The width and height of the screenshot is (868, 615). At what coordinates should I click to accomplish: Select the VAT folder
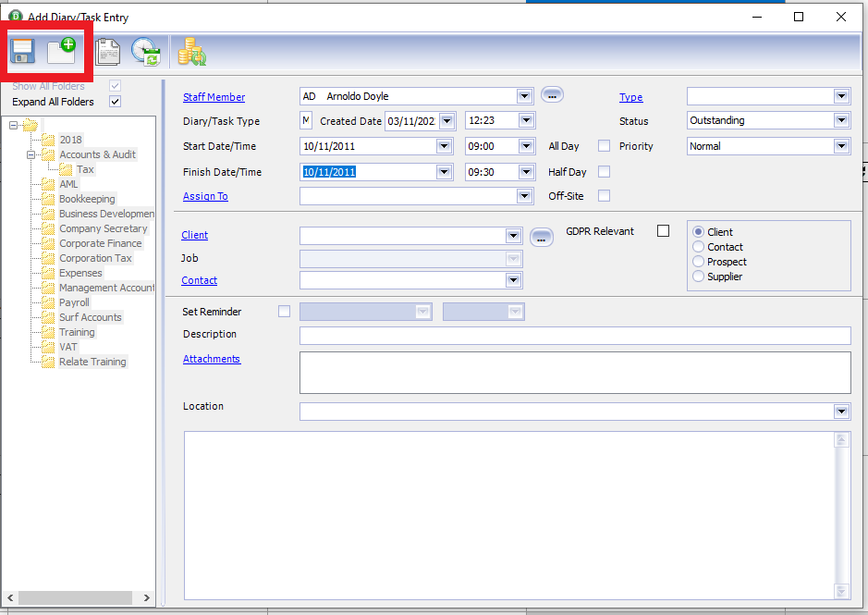[68, 347]
